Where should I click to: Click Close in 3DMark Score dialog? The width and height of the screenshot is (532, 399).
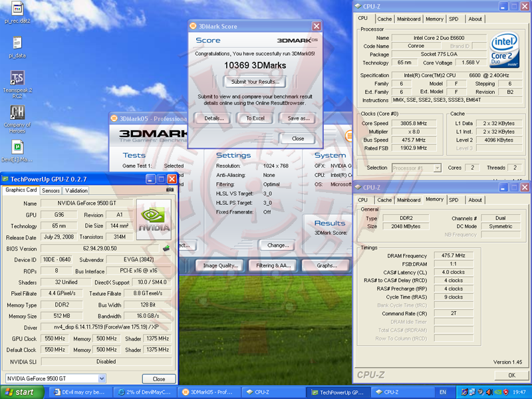[x=297, y=138]
